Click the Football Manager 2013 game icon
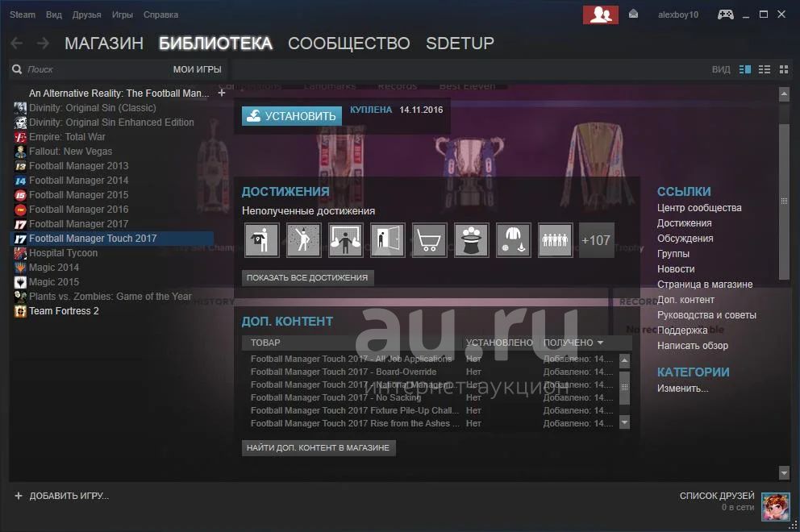The image size is (800, 532). point(20,166)
